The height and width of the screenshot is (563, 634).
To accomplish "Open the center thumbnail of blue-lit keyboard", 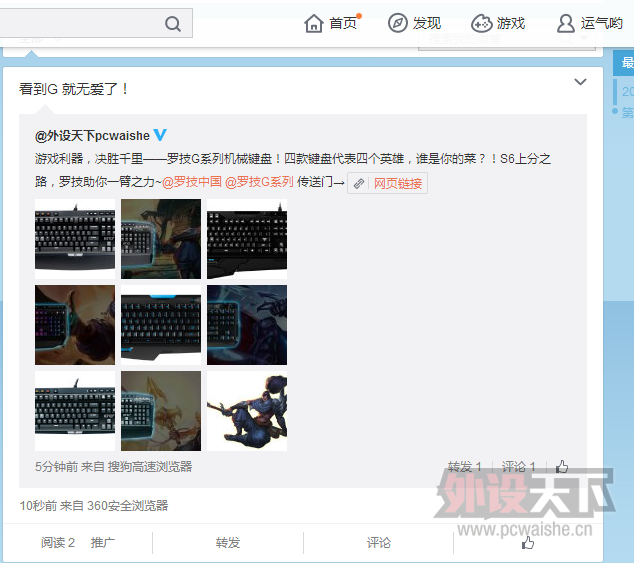I will click(161, 325).
